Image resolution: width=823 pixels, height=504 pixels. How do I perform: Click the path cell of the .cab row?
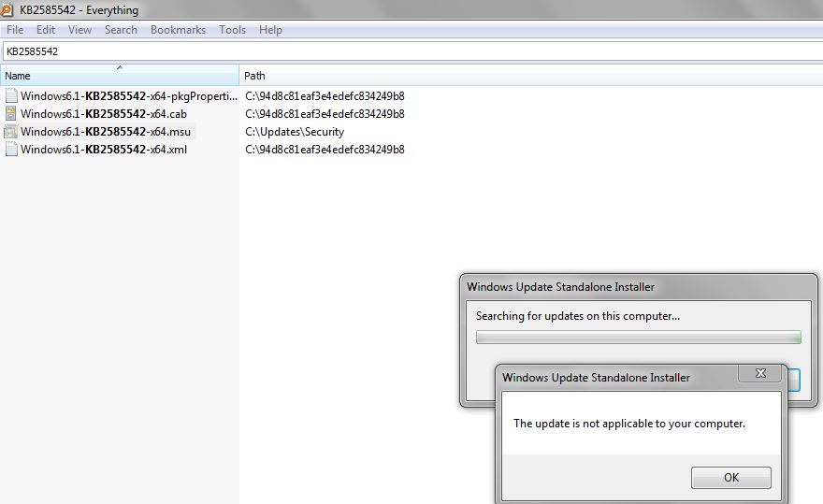pos(325,114)
